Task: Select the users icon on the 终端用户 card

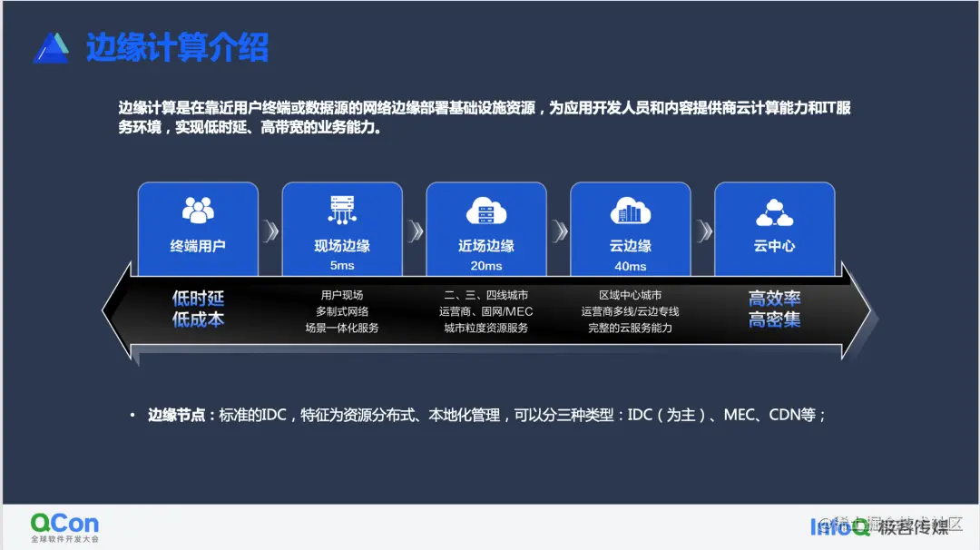Action: click(x=198, y=212)
